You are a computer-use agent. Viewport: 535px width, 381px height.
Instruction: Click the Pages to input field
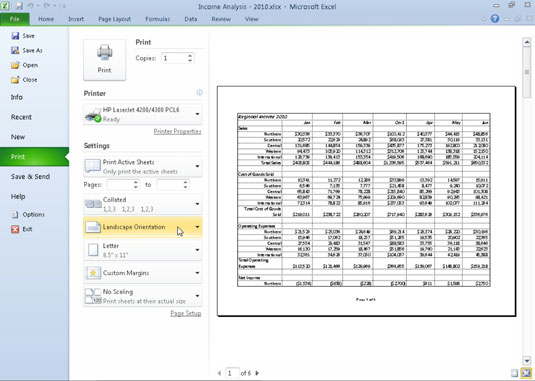click(169, 185)
